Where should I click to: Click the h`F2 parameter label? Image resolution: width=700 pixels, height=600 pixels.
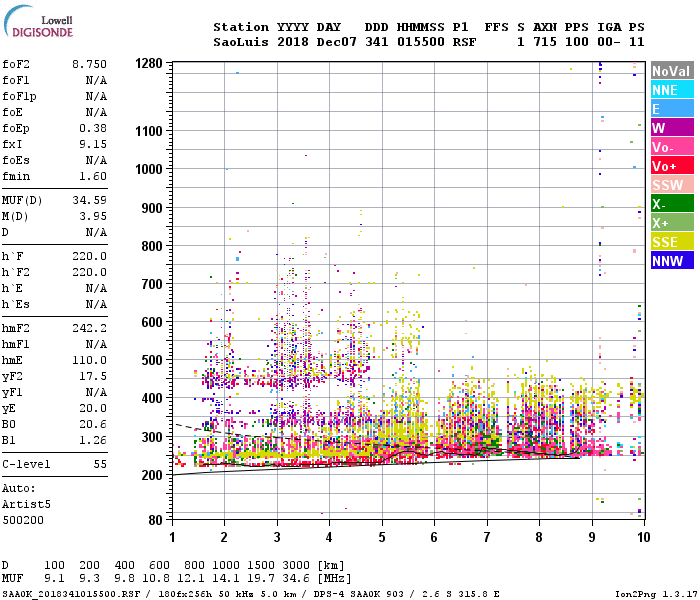click(16, 272)
